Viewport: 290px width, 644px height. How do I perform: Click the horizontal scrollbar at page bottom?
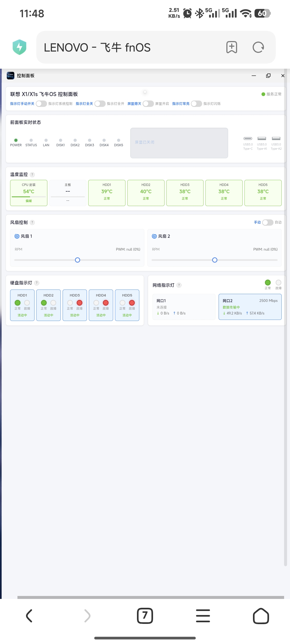click(x=151, y=597)
